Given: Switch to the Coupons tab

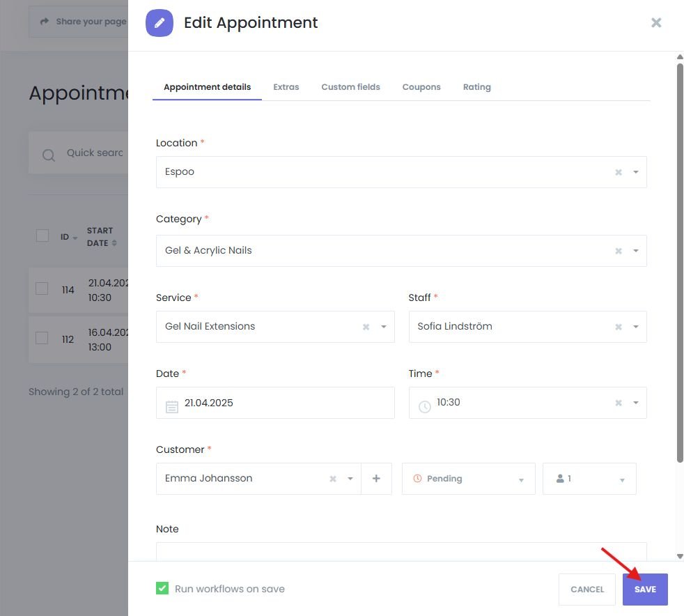Looking at the screenshot, I should 421,86.
